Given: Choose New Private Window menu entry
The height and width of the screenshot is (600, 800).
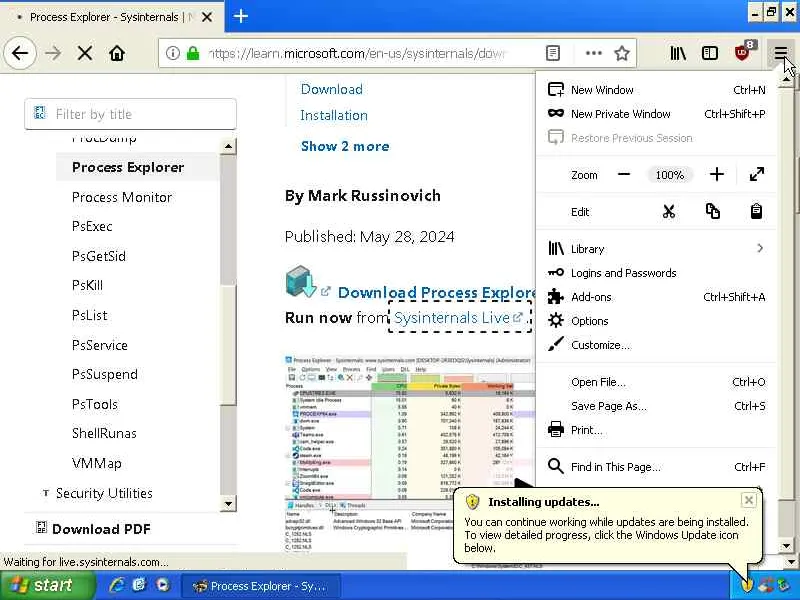Looking at the screenshot, I should click(656, 114).
